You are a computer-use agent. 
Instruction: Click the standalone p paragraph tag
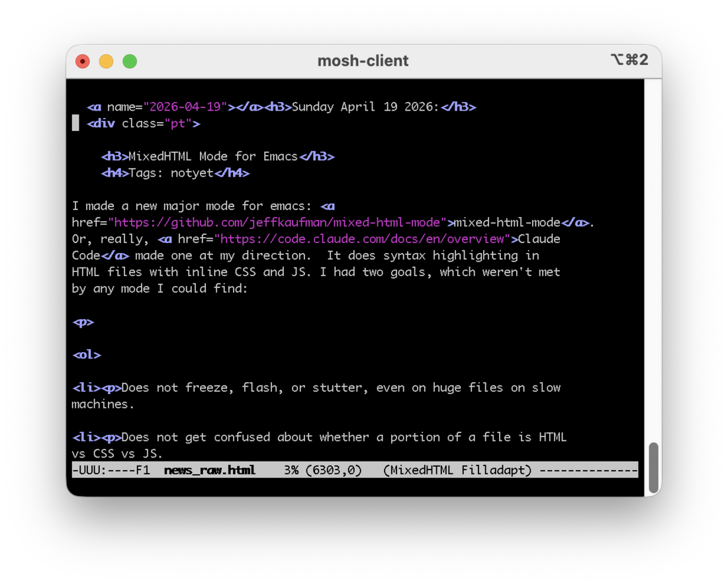83,322
